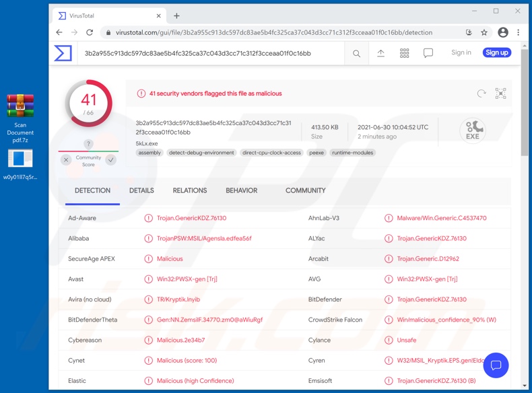Click the 2021-06-30 10:04:52 UTC timestamp

point(393,127)
